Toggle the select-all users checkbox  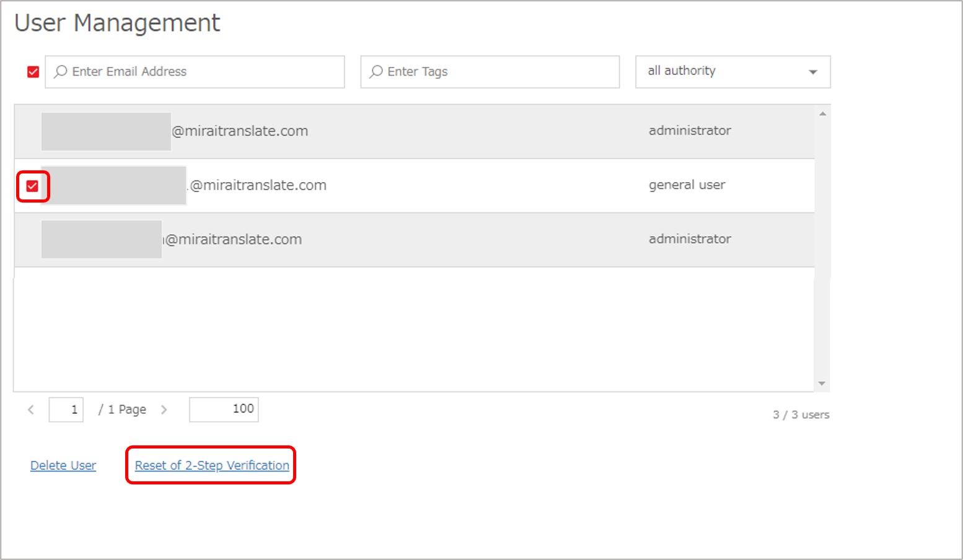[33, 72]
